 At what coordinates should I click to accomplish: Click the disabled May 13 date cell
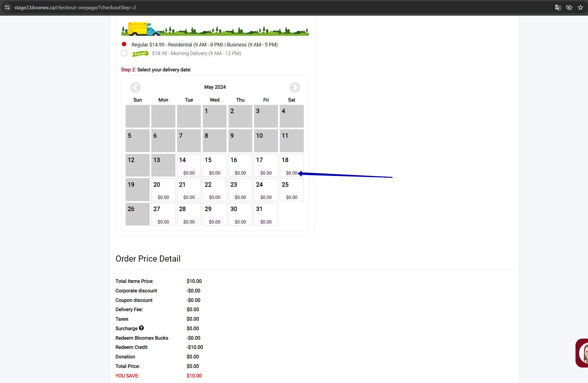click(163, 165)
